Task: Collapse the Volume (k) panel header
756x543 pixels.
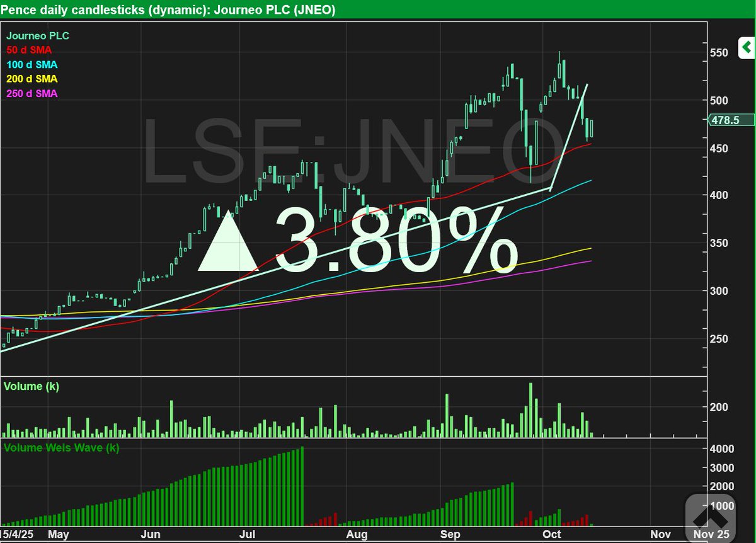Action: tap(30, 386)
